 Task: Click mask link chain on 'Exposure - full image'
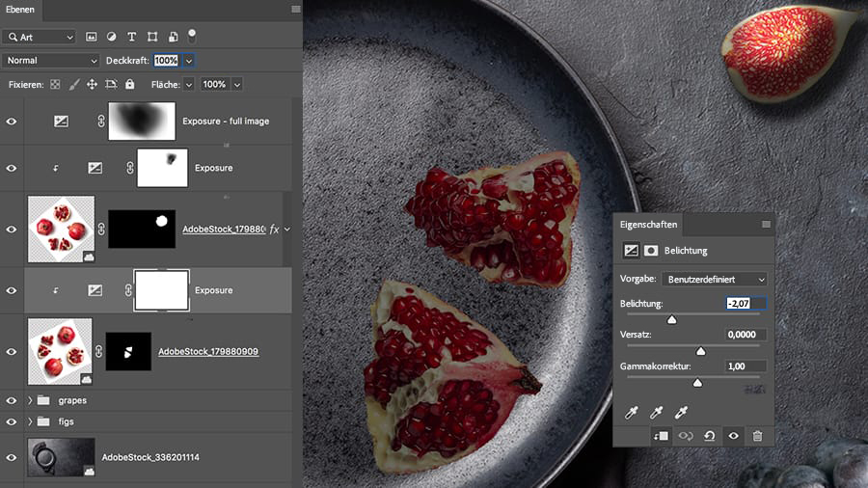click(x=100, y=122)
